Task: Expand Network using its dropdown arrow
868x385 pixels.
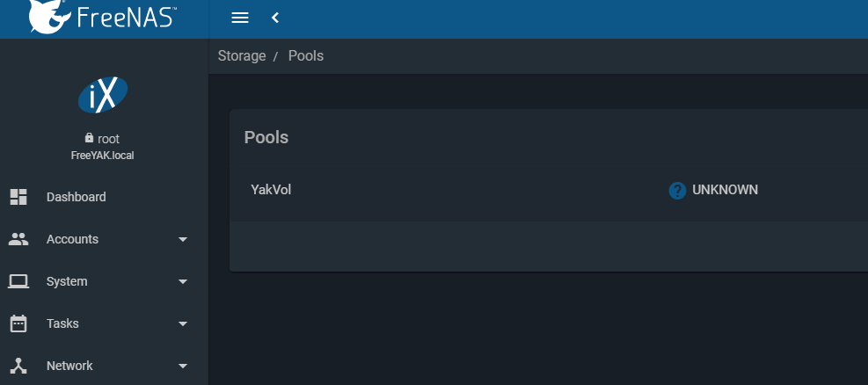Action: tap(183, 366)
